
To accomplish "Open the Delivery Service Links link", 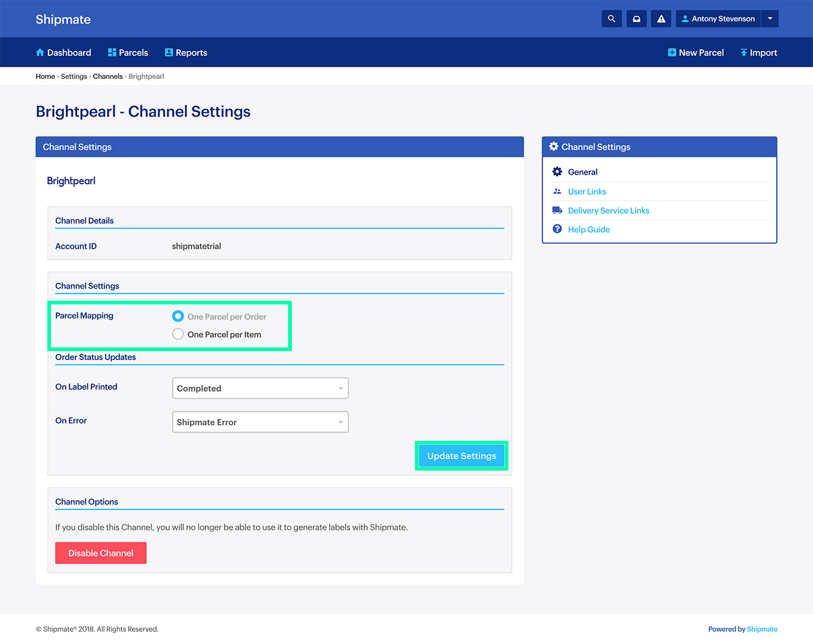I will coord(609,210).
